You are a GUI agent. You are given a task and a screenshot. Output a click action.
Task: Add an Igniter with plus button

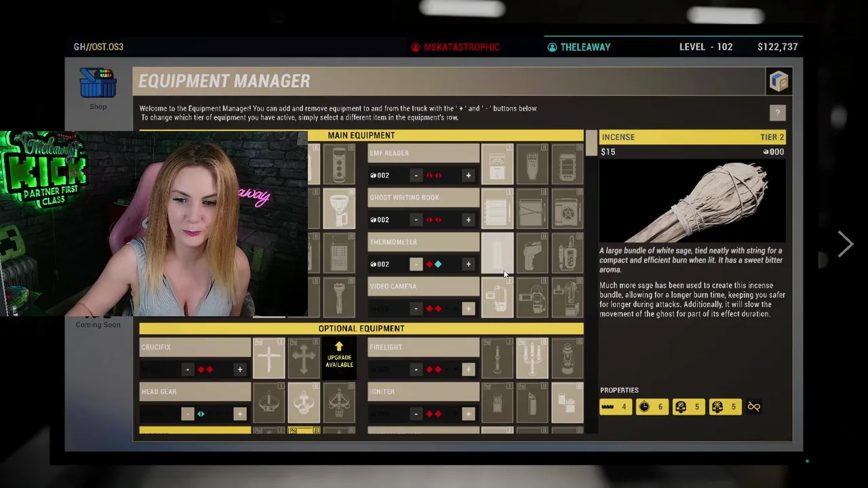point(468,413)
